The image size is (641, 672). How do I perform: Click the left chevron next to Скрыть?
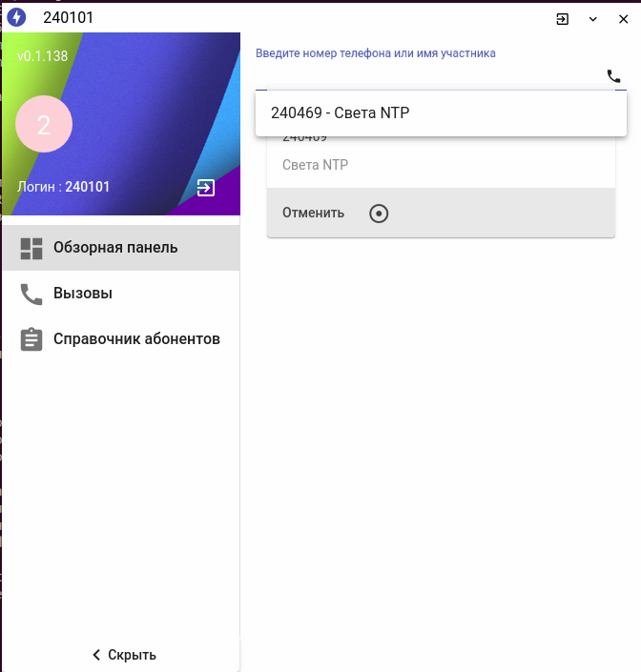click(97, 655)
